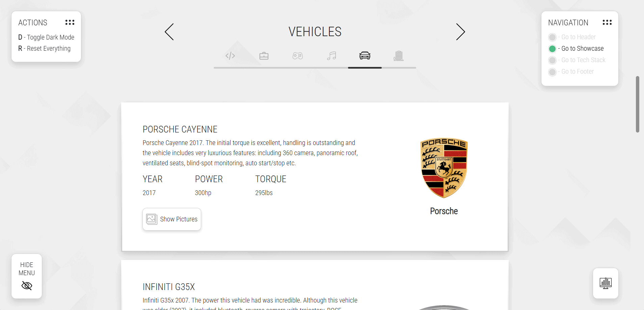Open the briefcase experience section icon

point(264,55)
